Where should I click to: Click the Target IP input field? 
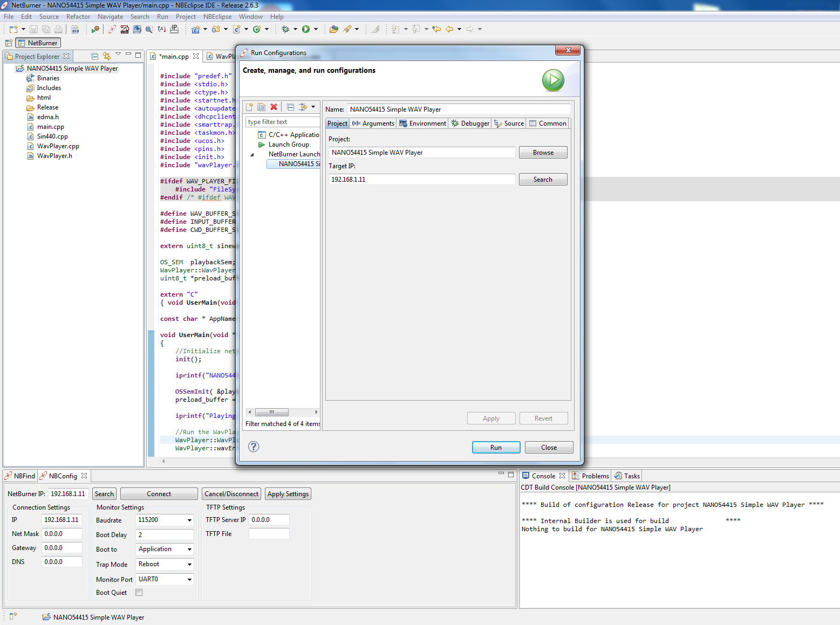click(422, 180)
